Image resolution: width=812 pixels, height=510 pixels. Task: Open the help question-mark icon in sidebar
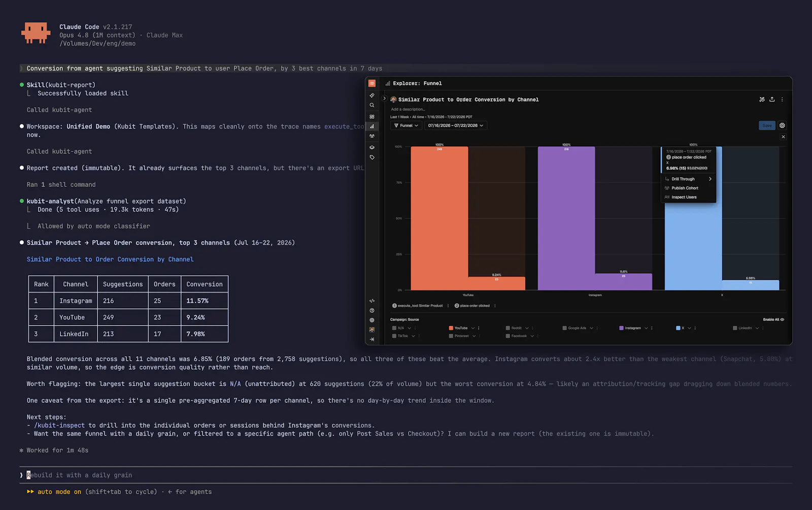click(x=372, y=310)
